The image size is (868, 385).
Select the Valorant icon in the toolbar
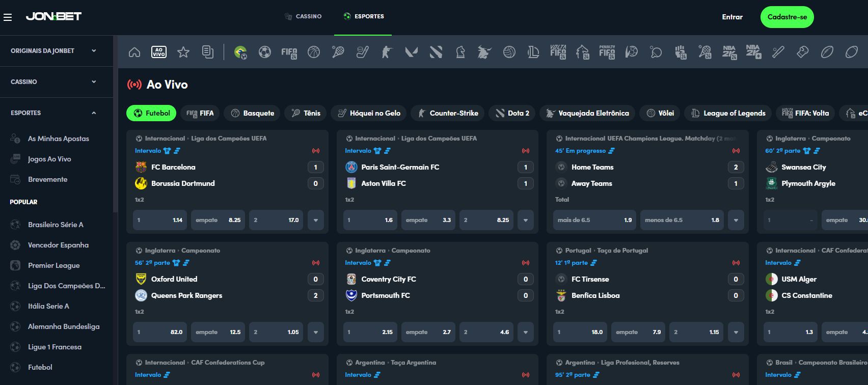[x=412, y=52]
